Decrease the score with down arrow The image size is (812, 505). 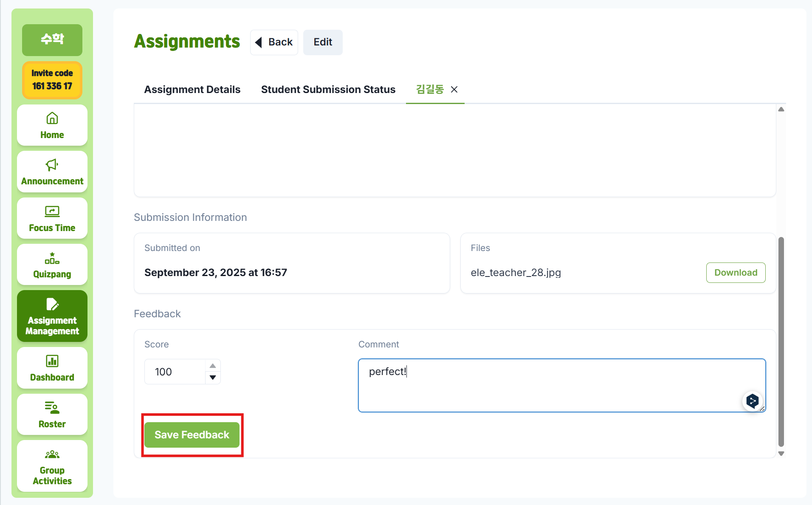[x=213, y=378]
